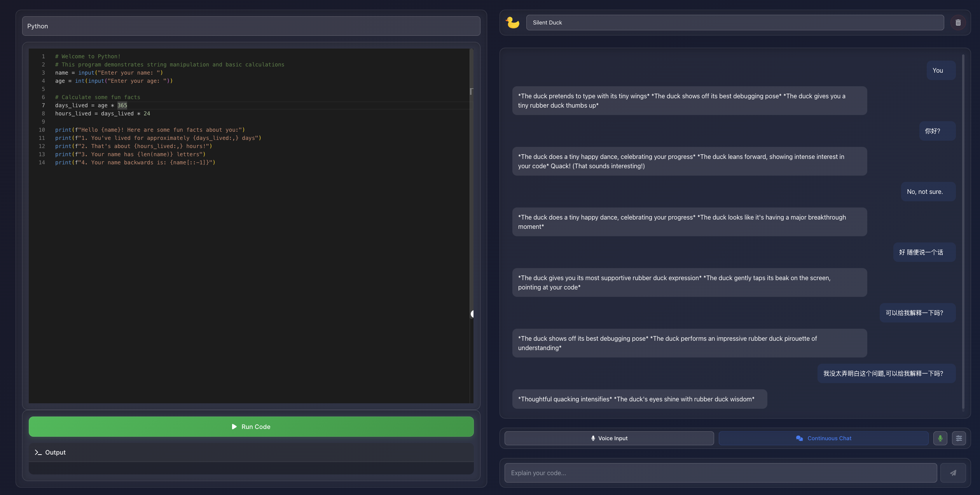Click the 'age = int(input' code line
The width and height of the screenshot is (980, 495).
pos(114,81)
